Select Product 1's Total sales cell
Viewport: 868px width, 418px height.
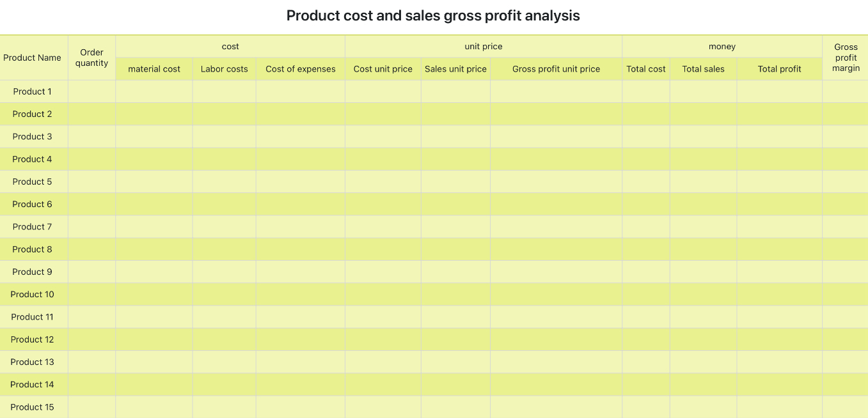click(704, 91)
